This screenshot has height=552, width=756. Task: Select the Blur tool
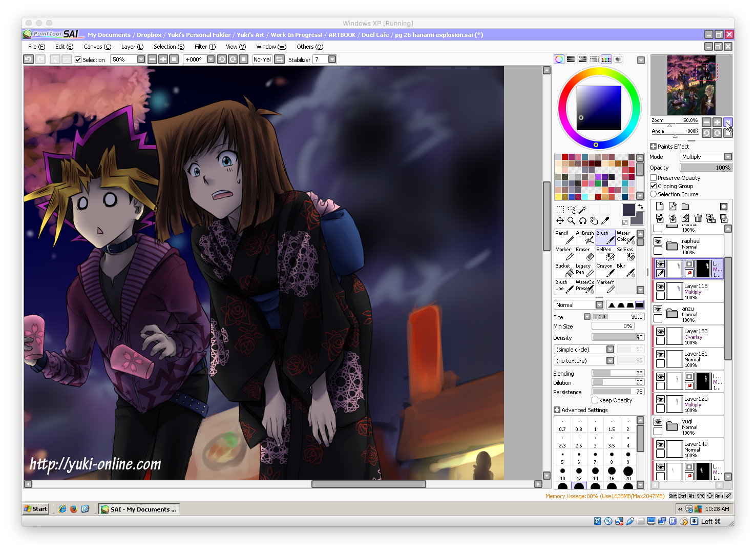click(626, 270)
